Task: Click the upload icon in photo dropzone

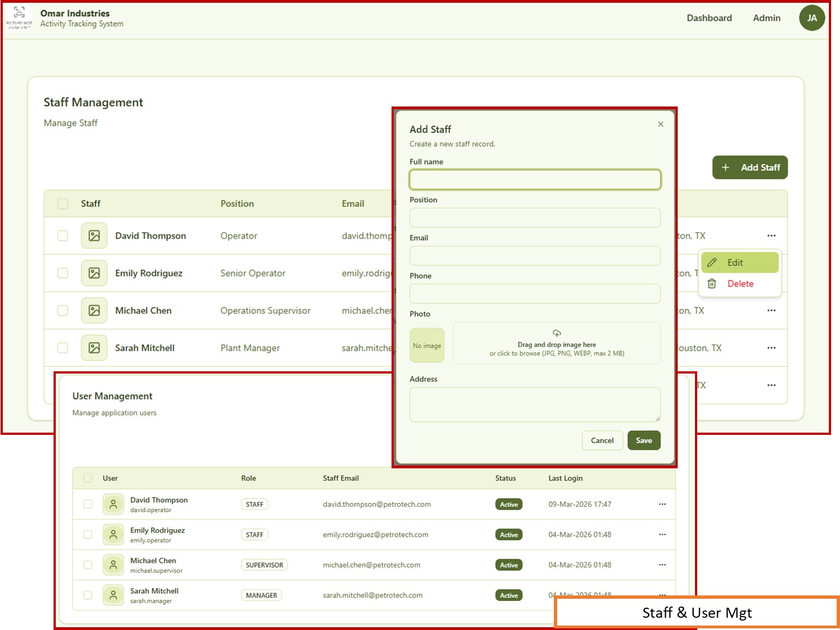Action: 557,333
